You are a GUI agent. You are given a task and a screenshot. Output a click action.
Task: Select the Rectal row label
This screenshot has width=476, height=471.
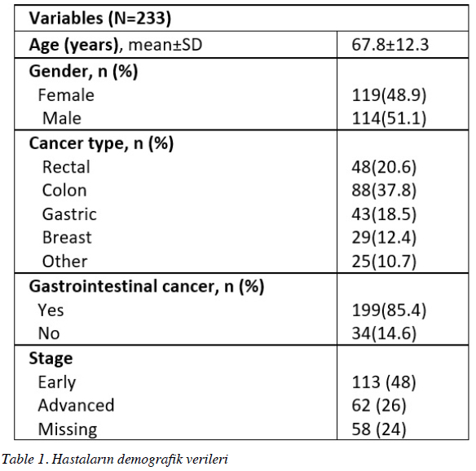pos(66,167)
